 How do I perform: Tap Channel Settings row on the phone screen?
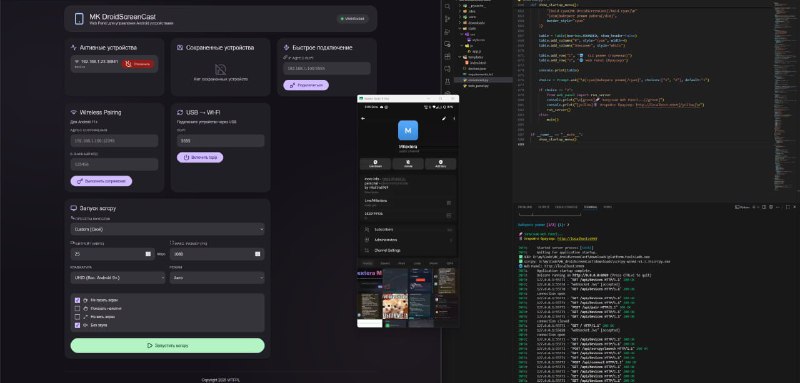pos(408,250)
